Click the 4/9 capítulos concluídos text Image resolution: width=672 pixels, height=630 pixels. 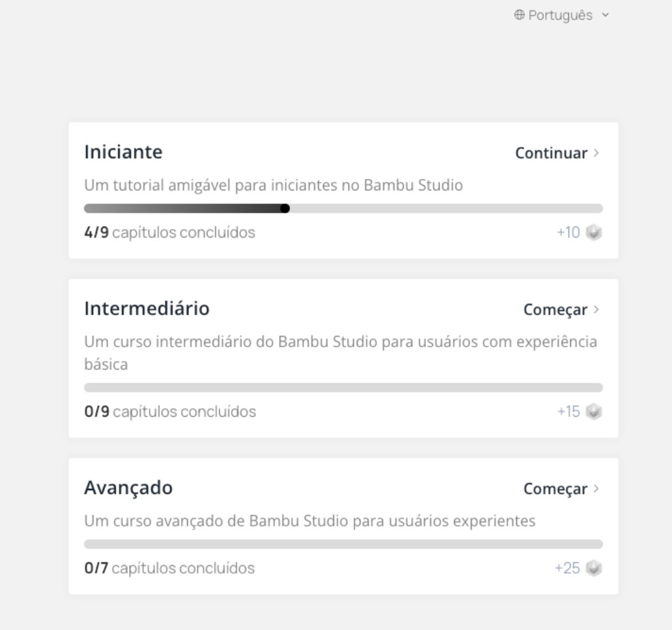tap(170, 232)
